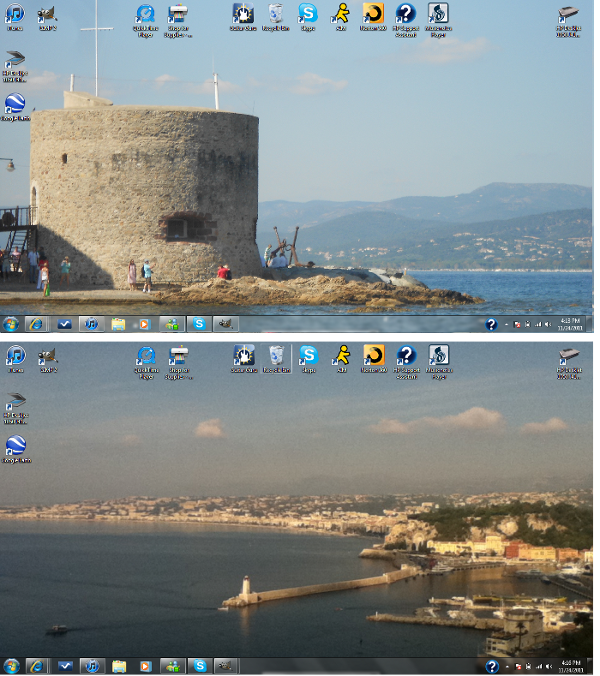Open Shop for Supplies printer shortcut on tower desktop

click(x=178, y=21)
